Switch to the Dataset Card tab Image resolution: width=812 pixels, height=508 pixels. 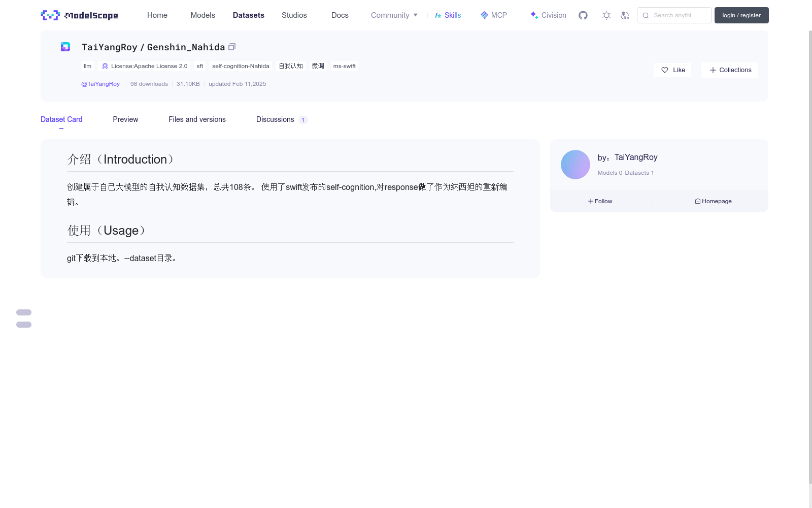[x=61, y=119]
